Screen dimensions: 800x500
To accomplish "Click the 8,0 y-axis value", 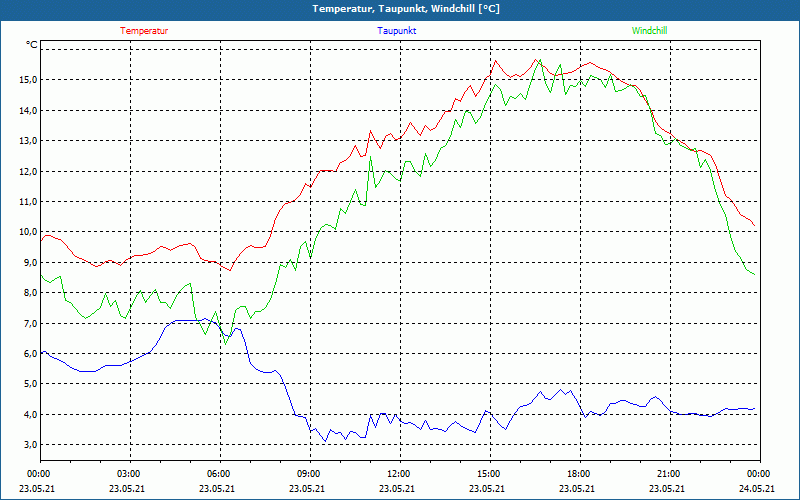I will (30, 292).
